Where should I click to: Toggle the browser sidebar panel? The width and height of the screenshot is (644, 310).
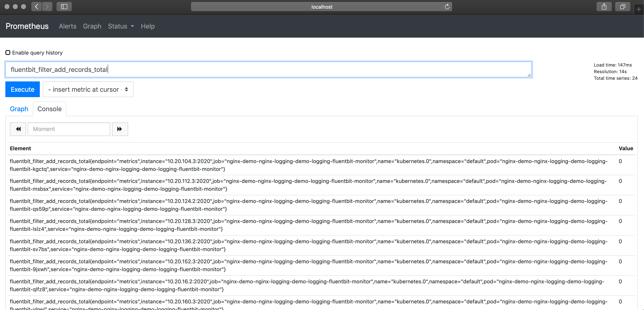(64, 7)
